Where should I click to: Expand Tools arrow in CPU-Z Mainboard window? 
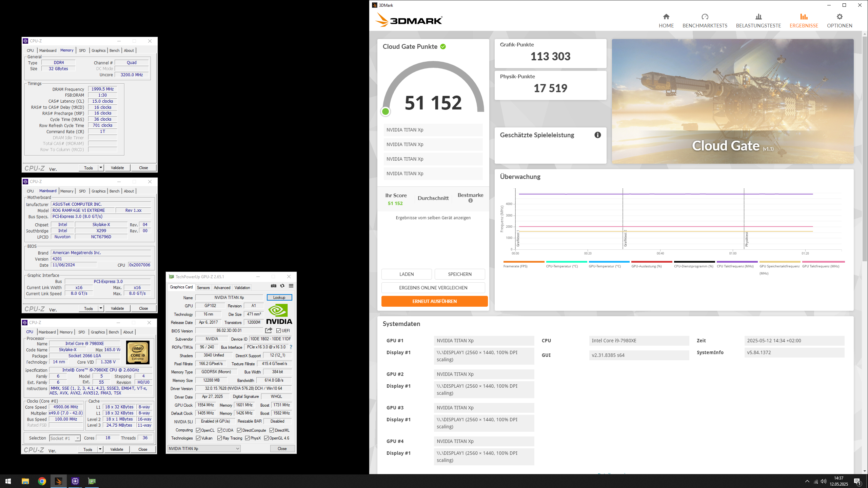tap(101, 308)
